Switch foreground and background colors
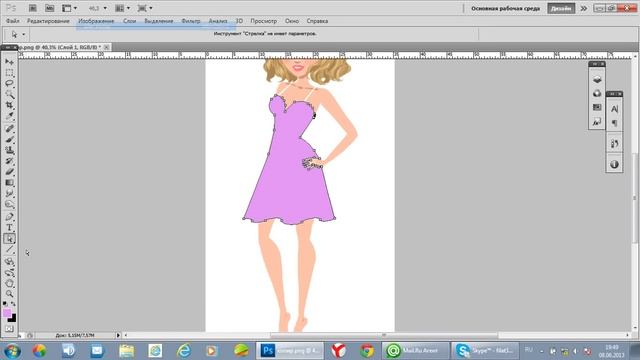The image size is (640, 360). pos(13,304)
